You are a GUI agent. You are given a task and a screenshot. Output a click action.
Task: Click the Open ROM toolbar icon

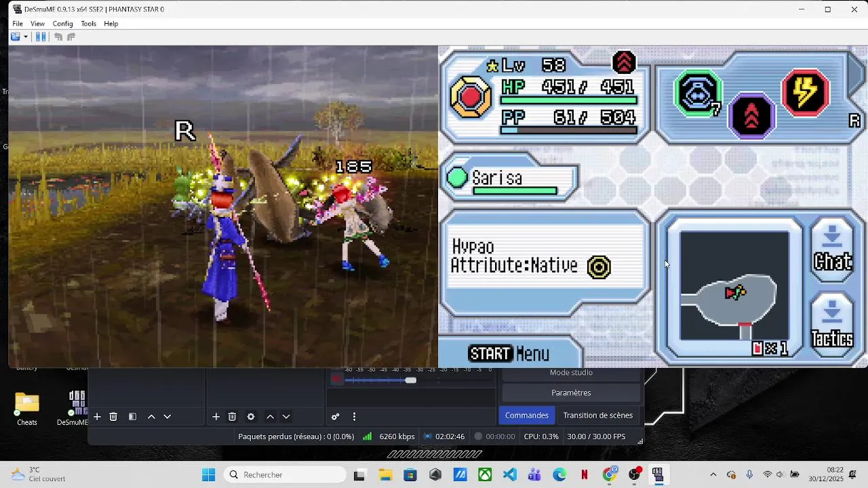point(15,37)
